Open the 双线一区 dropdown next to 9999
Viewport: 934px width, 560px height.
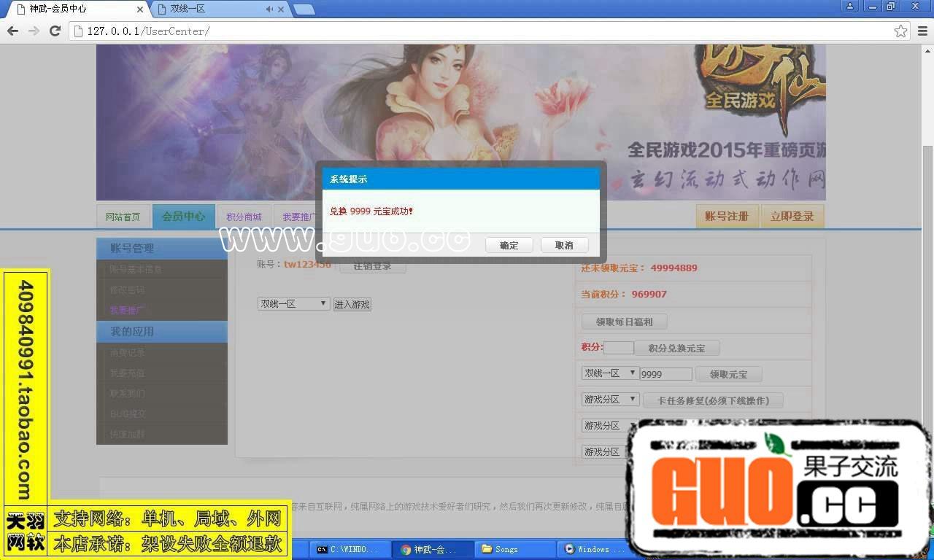tap(609, 373)
